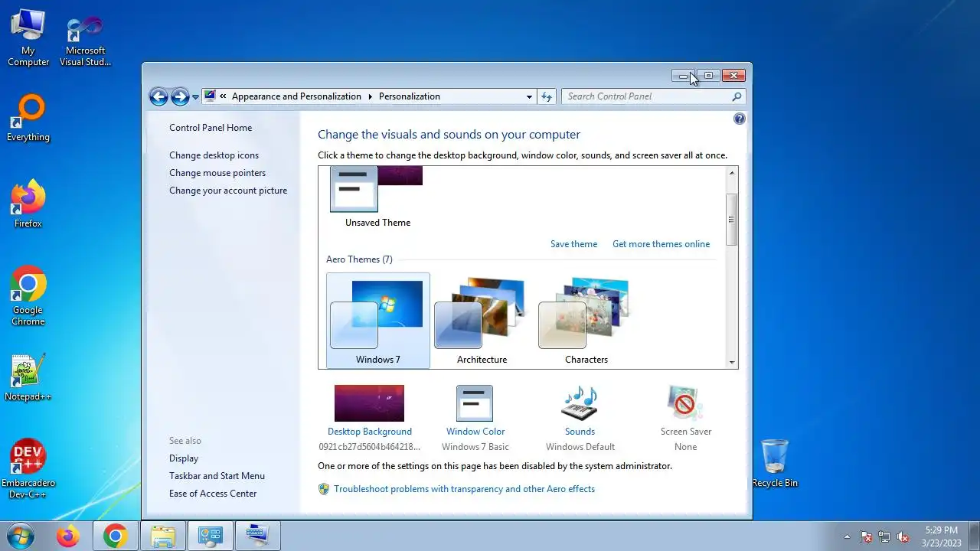Open the Windows Start button

[x=20, y=536]
